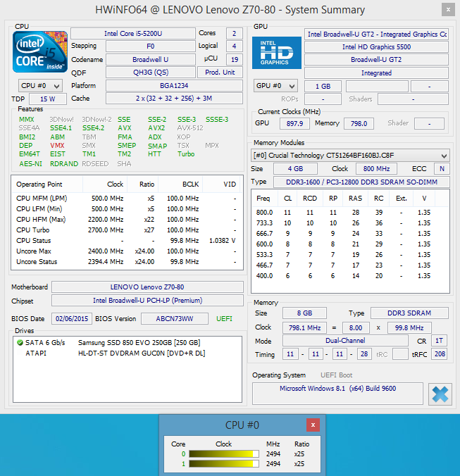Click the memory clock 798.1 MHz field

(x=304, y=328)
